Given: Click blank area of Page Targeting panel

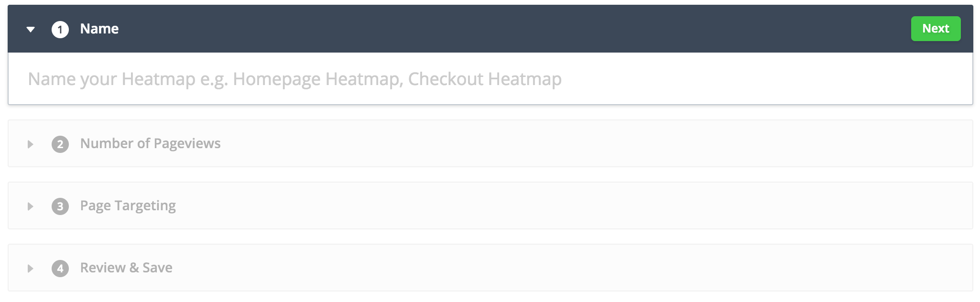Looking at the screenshot, I should (x=574, y=205).
